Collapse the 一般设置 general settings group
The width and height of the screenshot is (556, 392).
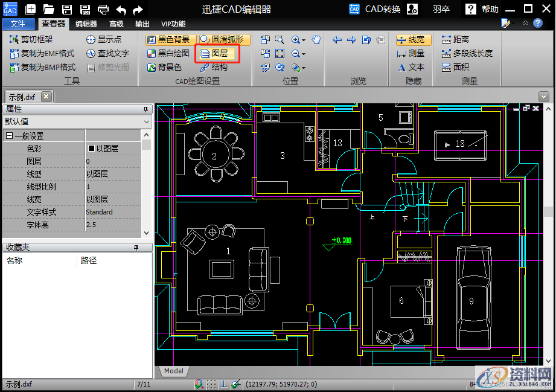[x=9, y=136]
